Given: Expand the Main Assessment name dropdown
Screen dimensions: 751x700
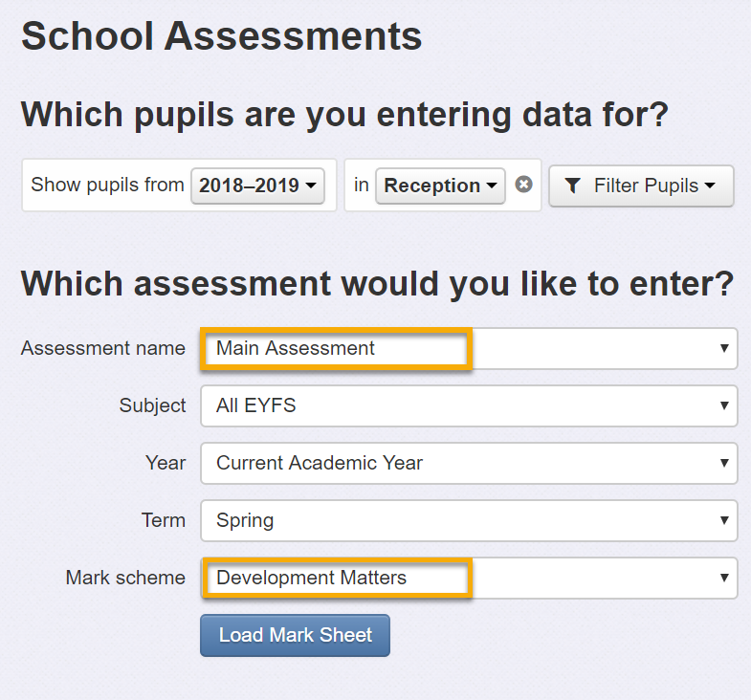Looking at the screenshot, I should [469, 348].
